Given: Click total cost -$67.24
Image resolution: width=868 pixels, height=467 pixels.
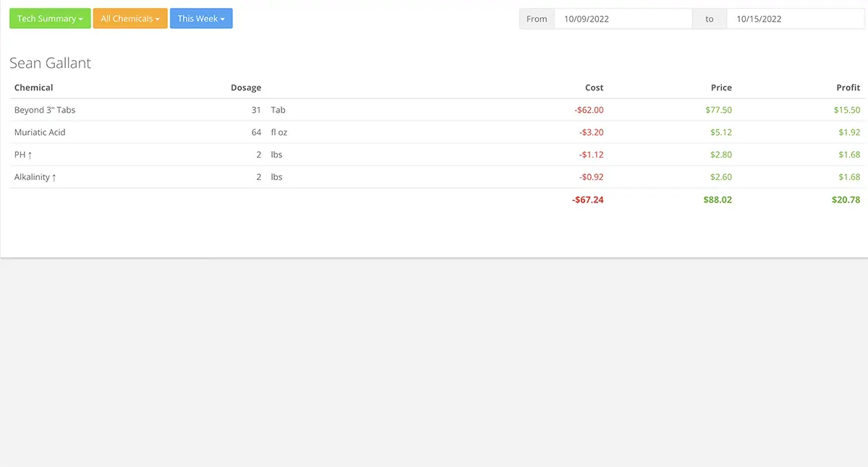Looking at the screenshot, I should 587,200.
